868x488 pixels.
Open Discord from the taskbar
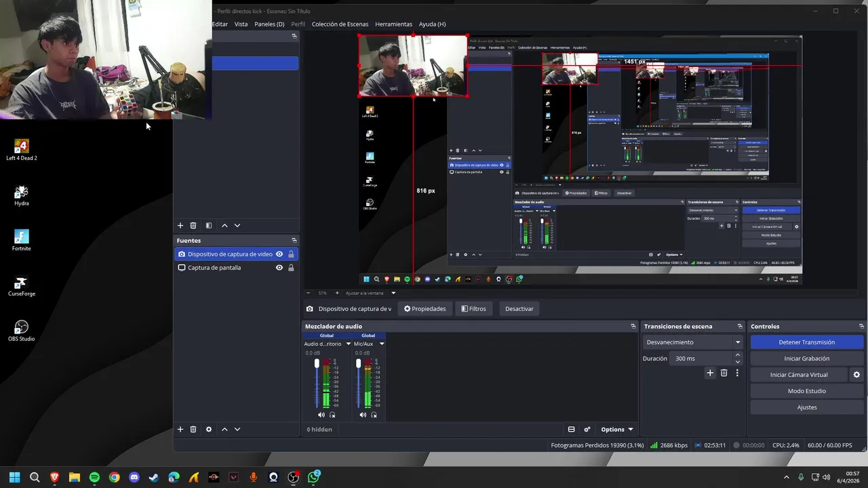134,477
